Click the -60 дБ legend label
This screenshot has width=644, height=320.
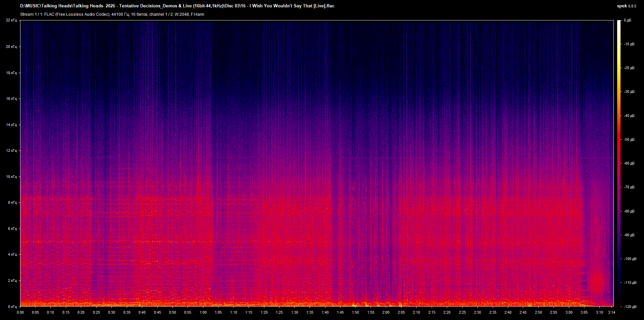629,163
